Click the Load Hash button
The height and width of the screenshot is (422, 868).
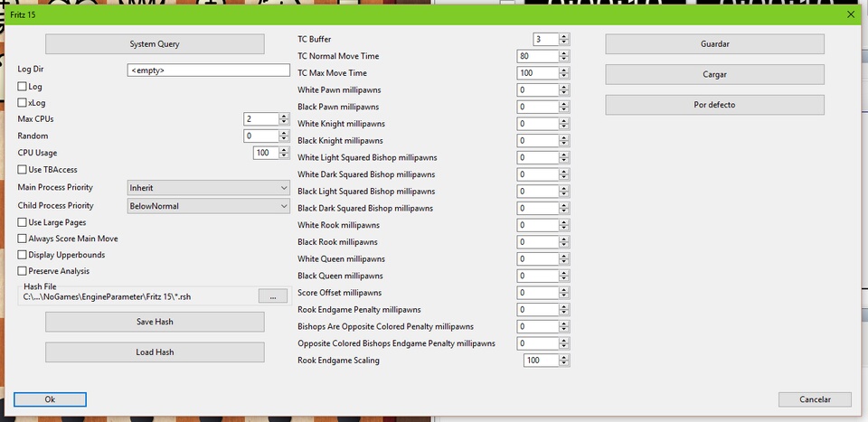[155, 352]
